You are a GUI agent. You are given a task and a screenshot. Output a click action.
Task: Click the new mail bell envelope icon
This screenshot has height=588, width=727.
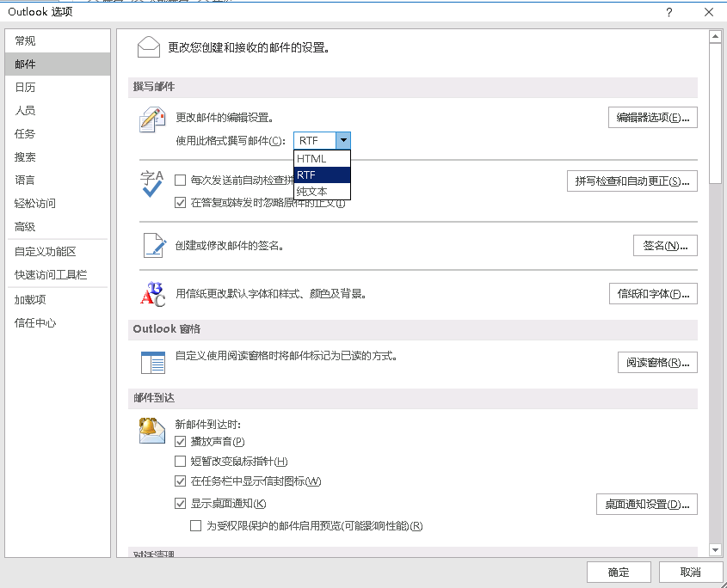tap(152, 431)
